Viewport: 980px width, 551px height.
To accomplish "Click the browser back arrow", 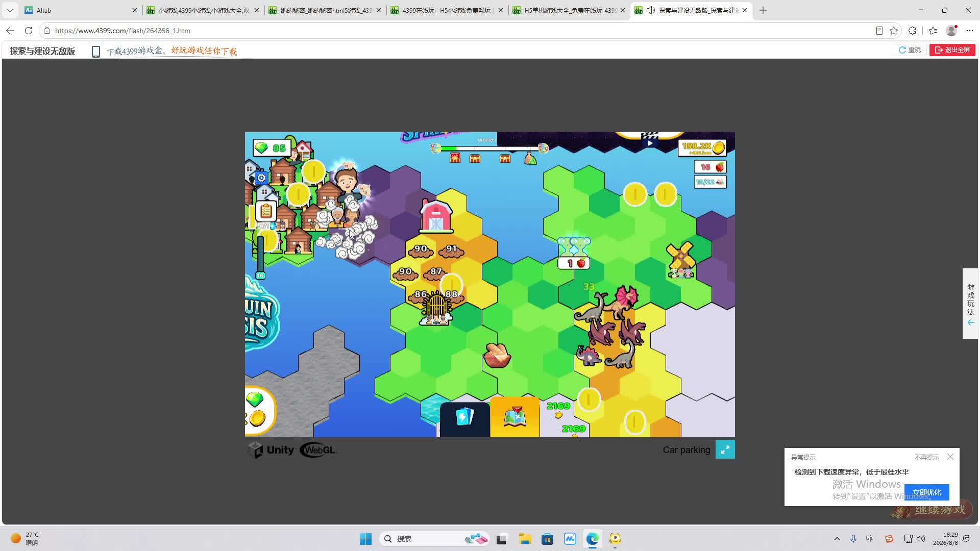I will (10, 31).
